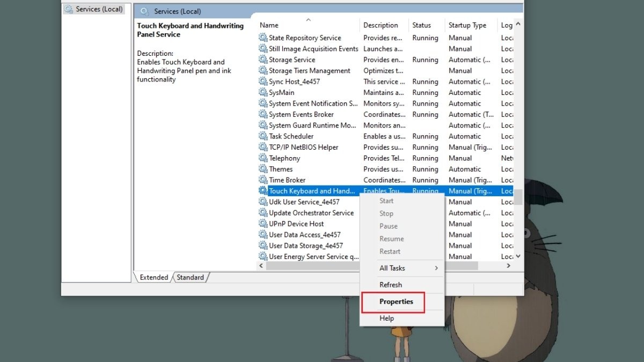Click the User Data Access_4e457 icon
The image size is (644, 362).
click(263, 235)
